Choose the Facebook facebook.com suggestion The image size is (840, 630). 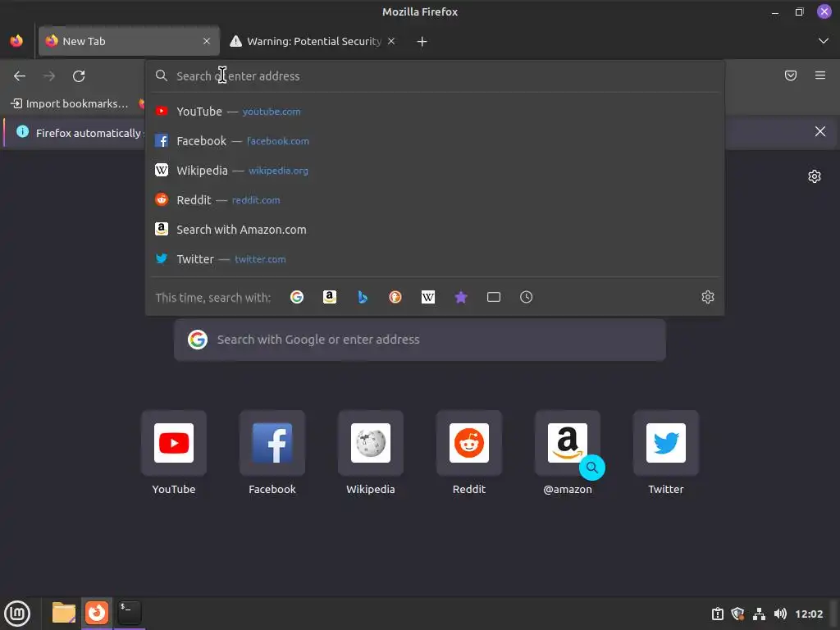[435, 141]
